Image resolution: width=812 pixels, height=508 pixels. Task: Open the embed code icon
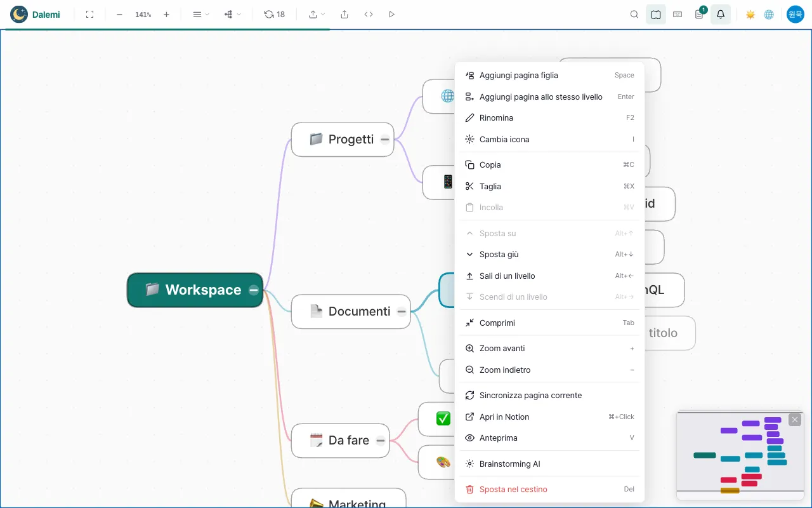tap(369, 14)
